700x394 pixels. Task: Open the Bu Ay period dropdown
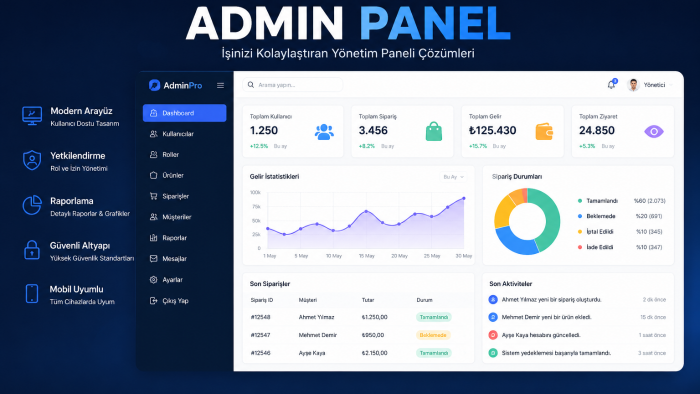coord(453,177)
